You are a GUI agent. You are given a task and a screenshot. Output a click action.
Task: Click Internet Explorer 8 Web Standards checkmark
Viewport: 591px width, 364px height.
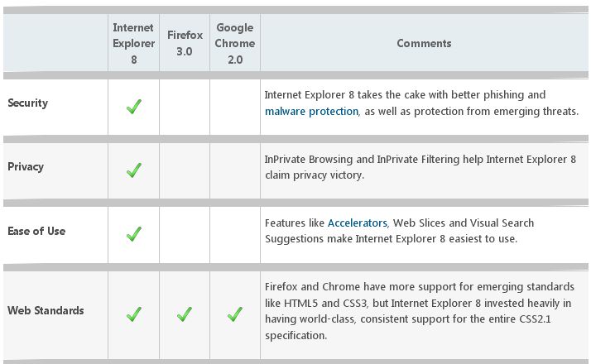[x=134, y=314]
